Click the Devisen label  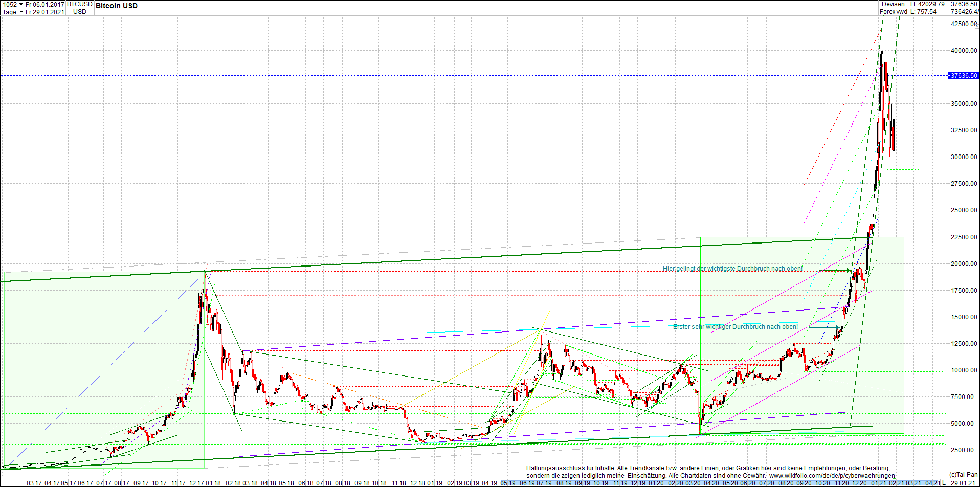pos(893,4)
